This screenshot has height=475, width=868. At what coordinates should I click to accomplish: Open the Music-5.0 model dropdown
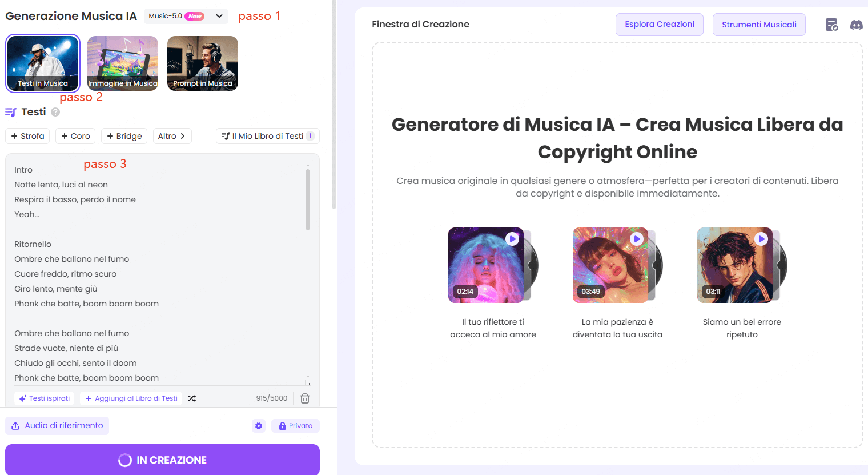[x=186, y=16]
